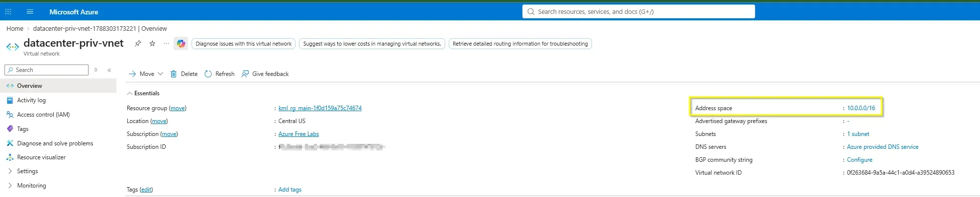Click the Central US location value
This screenshot has width=980, height=197.
click(x=292, y=121)
